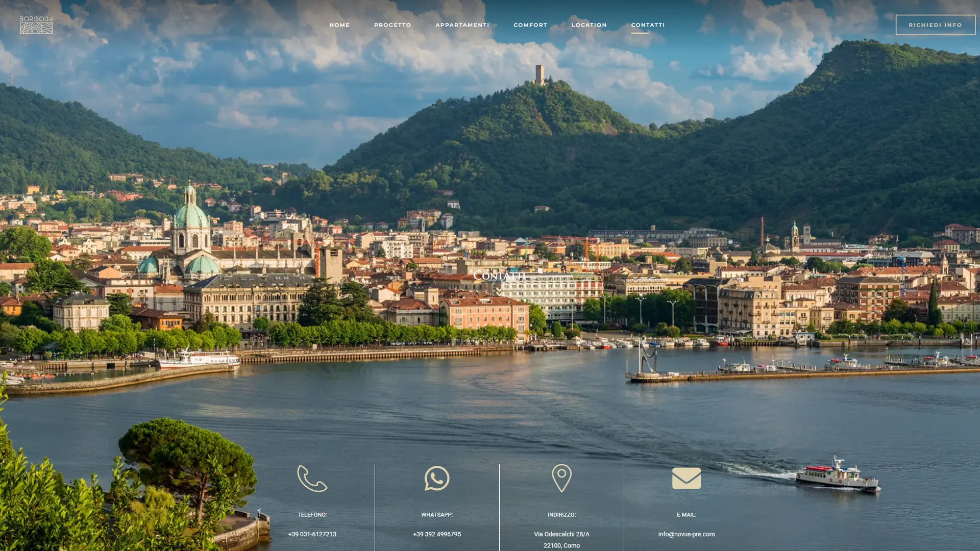Navigate to LOCATION
The image size is (980, 551).
click(x=590, y=24)
